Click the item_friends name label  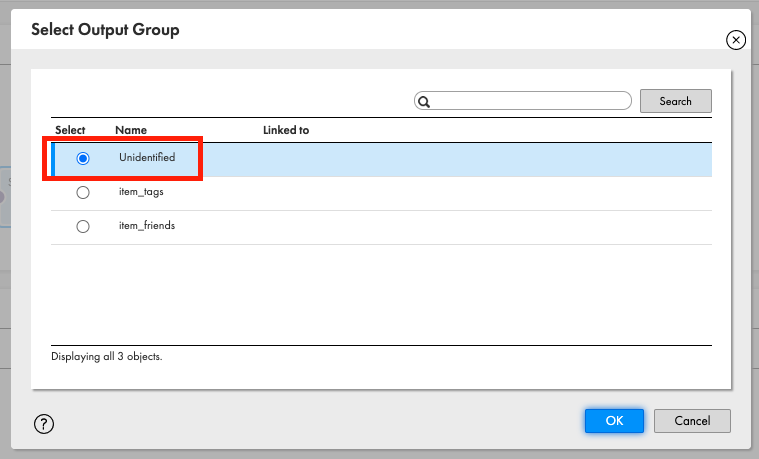(x=147, y=226)
